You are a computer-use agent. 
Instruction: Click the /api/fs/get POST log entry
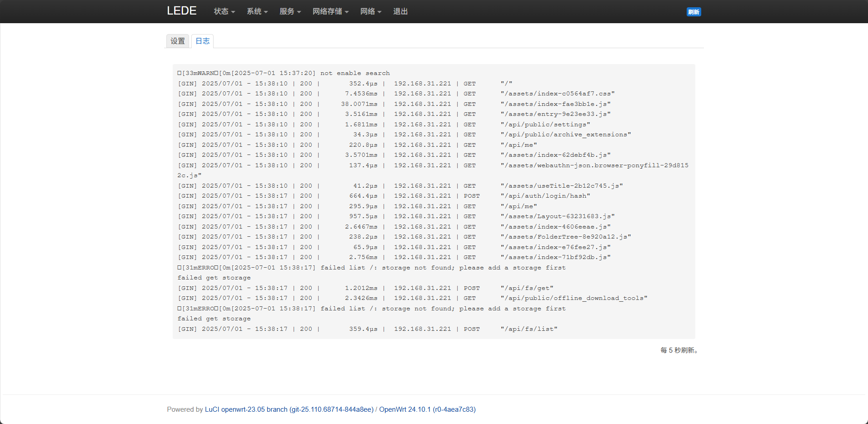pyautogui.click(x=365, y=288)
